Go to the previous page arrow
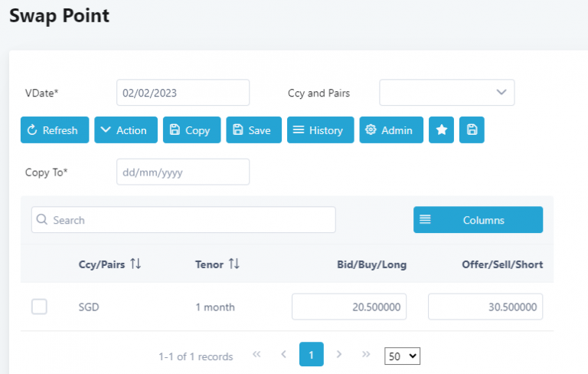The width and height of the screenshot is (588, 374). click(283, 355)
